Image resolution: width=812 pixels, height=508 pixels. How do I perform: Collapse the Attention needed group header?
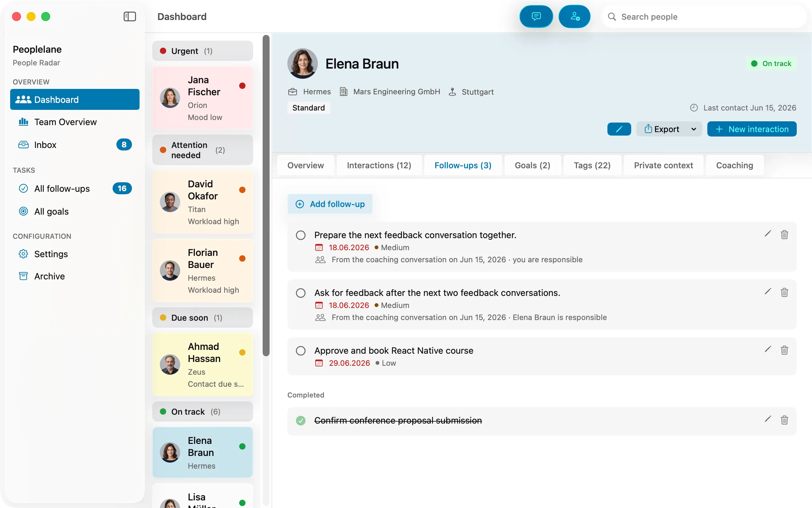point(202,150)
